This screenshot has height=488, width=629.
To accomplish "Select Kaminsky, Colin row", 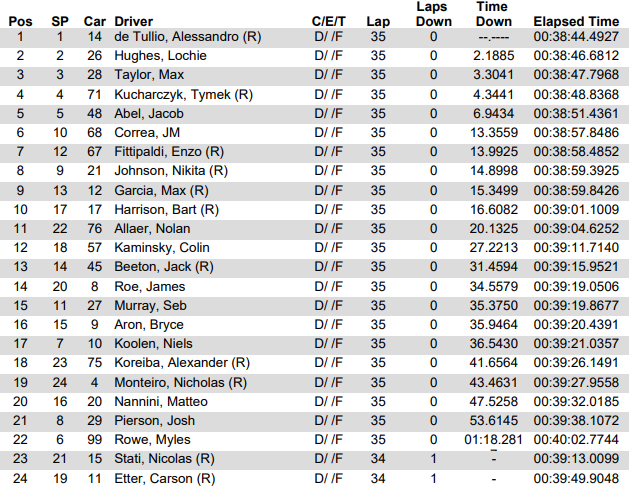I will (314, 248).
